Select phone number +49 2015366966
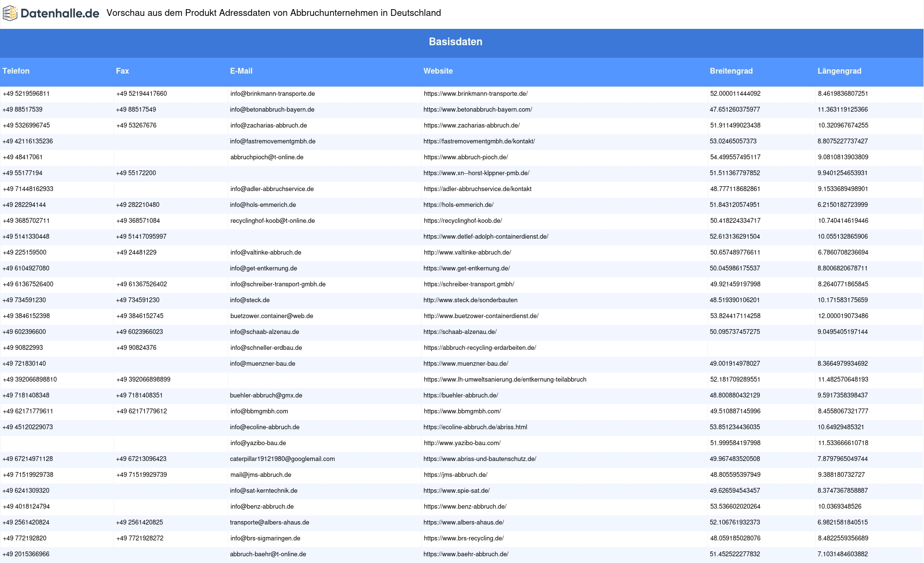The width and height of the screenshot is (924, 563). (x=26, y=554)
